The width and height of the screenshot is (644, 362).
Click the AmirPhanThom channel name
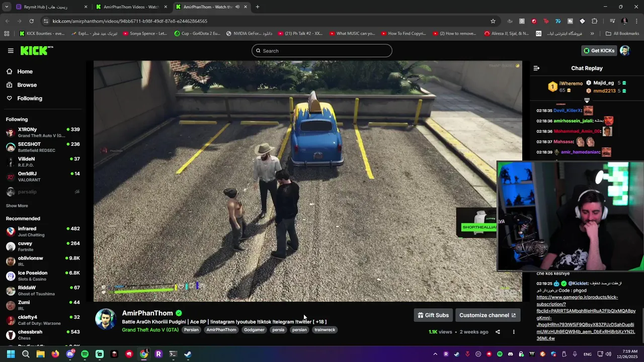click(x=147, y=313)
